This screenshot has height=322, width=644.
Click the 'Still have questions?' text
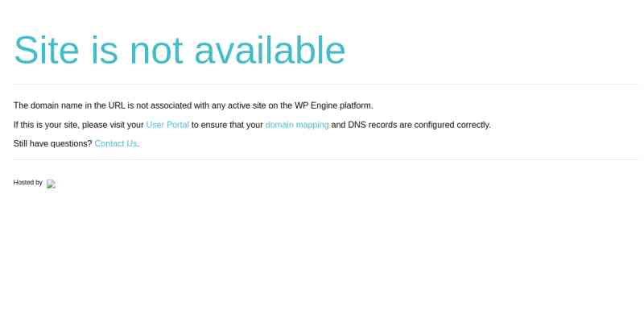(x=52, y=144)
